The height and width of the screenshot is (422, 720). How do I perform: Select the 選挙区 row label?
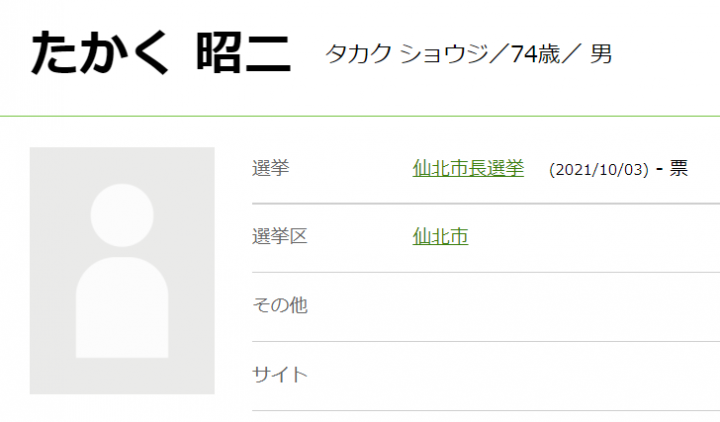[280, 237]
